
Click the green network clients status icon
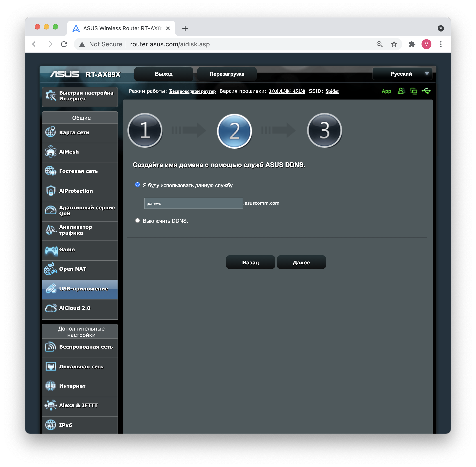[413, 91]
